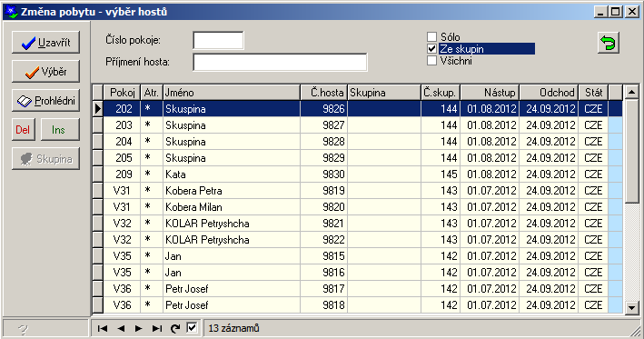The image size is (644, 339).
Task: Click the green Ins button
Action: (60, 130)
